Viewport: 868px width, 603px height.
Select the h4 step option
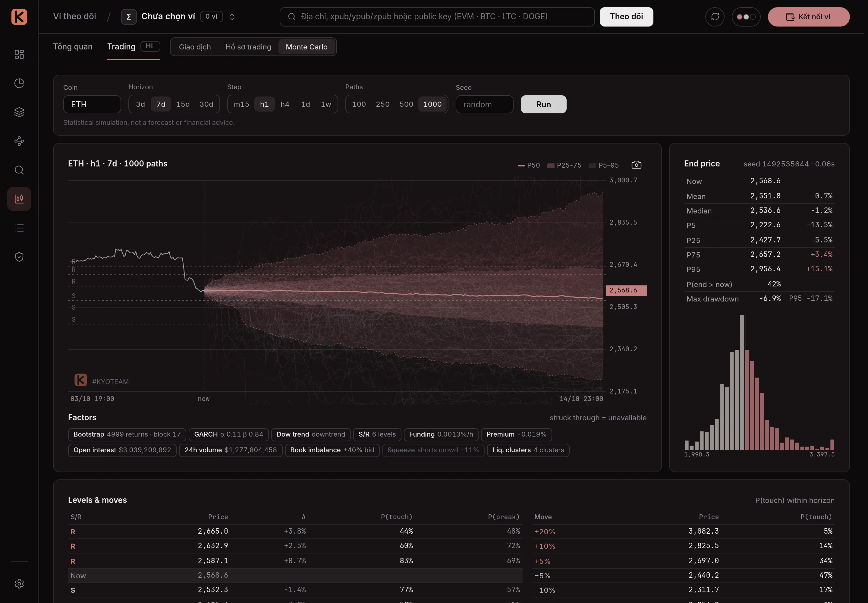(285, 104)
